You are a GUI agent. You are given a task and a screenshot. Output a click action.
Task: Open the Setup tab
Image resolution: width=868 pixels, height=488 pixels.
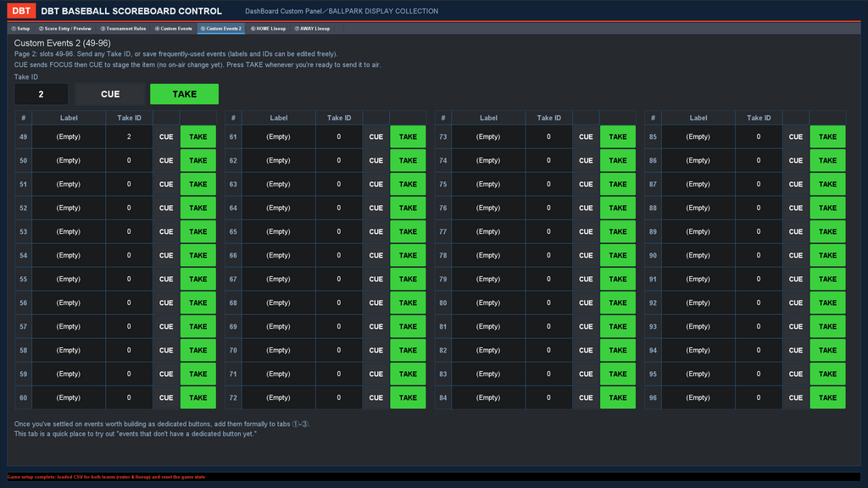click(x=20, y=29)
